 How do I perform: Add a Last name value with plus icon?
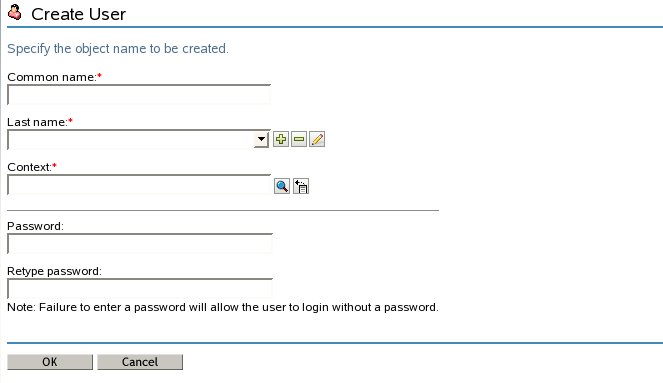click(281, 139)
